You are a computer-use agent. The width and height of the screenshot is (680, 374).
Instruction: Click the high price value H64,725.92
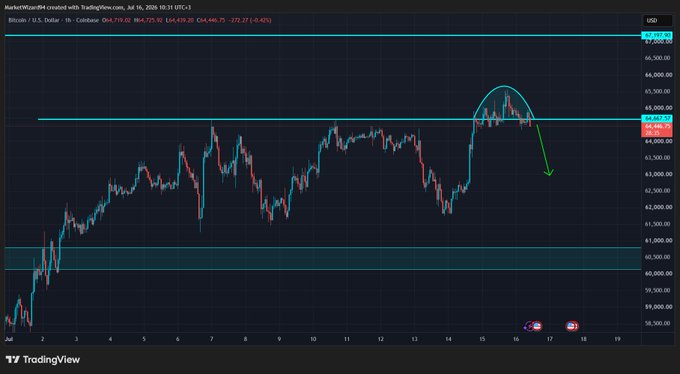[148, 20]
